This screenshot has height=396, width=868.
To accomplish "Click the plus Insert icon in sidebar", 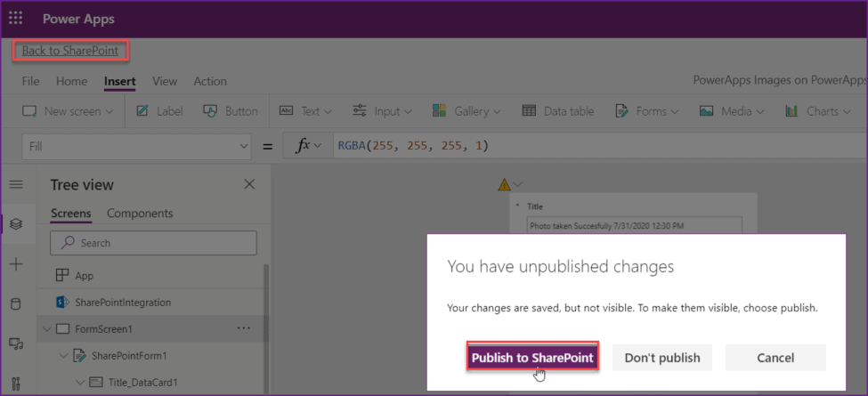I will [16, 264].
